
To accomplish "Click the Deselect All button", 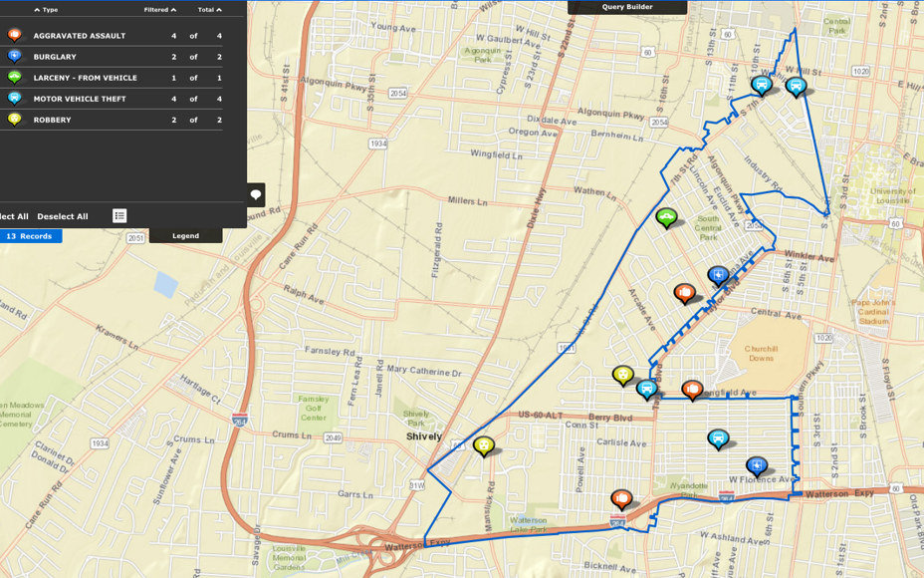I will 63,216.
